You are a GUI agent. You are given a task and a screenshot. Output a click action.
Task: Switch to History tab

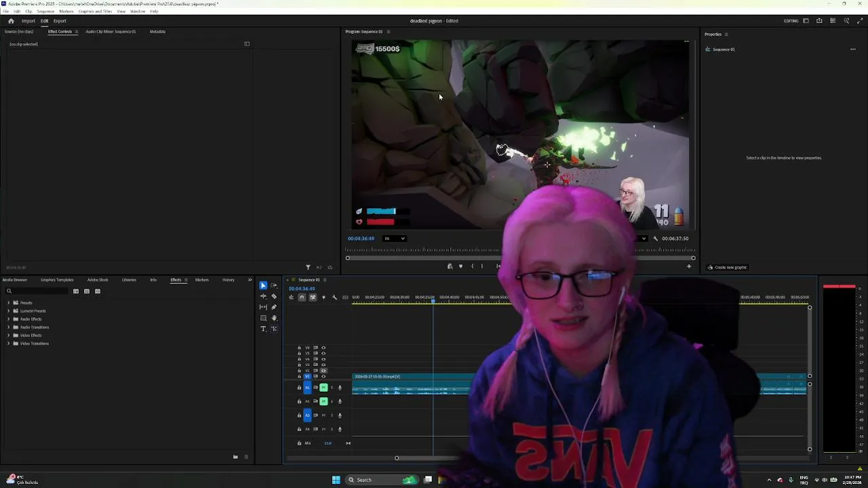[x=229, y=280]
